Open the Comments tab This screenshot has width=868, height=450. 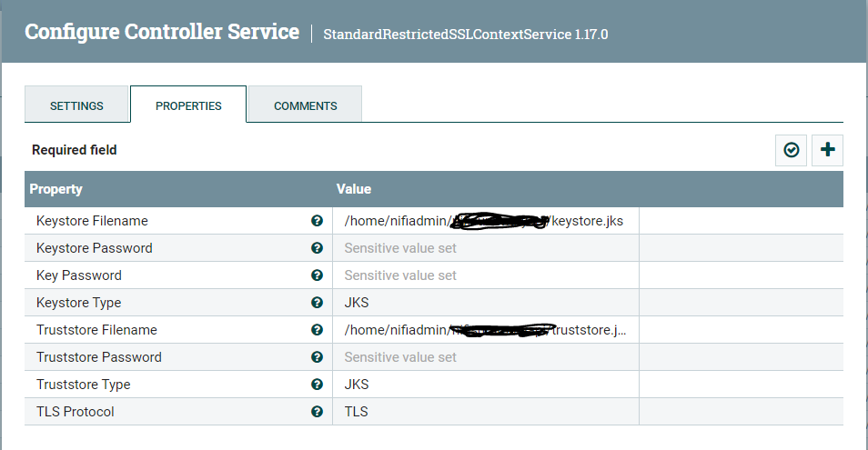pyautogui.click(x=305, y=105)
